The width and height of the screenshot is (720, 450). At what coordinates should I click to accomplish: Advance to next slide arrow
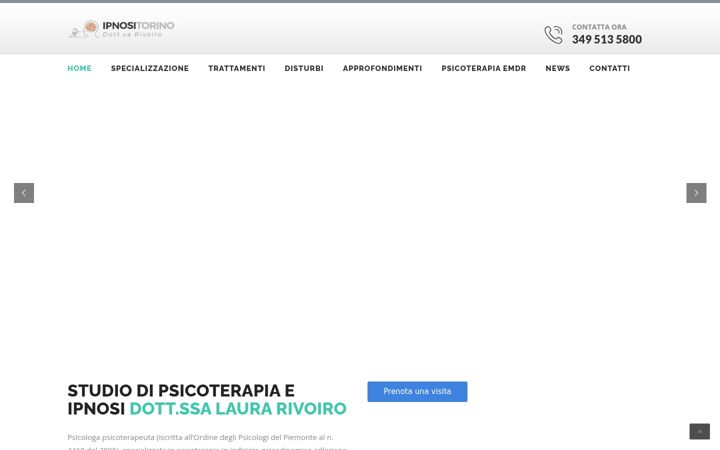[x=696, y=193]
